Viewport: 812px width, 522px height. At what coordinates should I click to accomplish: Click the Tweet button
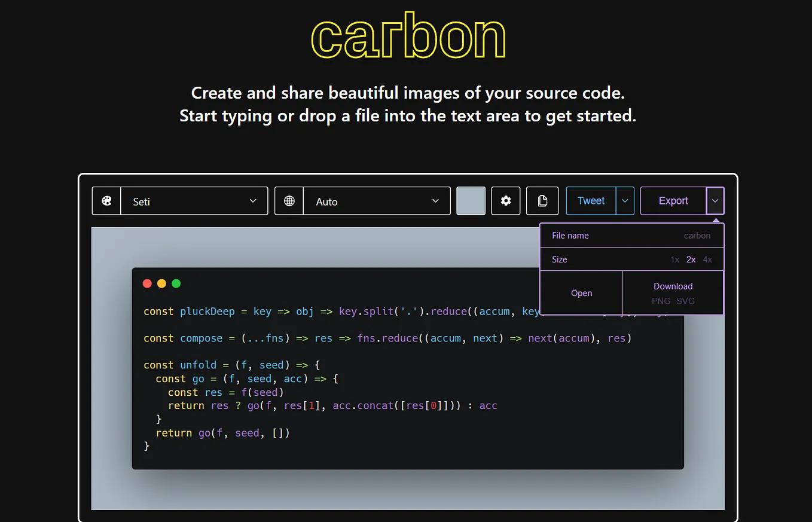click(x=591, y=201)
